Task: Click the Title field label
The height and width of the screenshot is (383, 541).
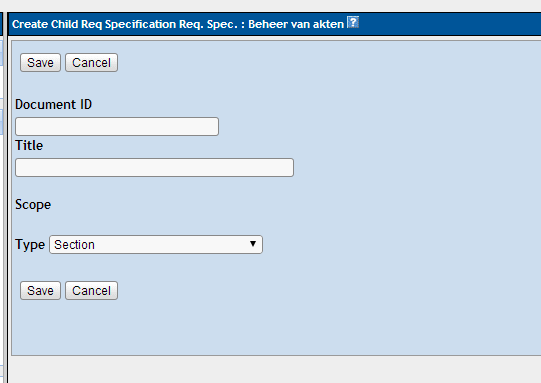Action: 29,145
